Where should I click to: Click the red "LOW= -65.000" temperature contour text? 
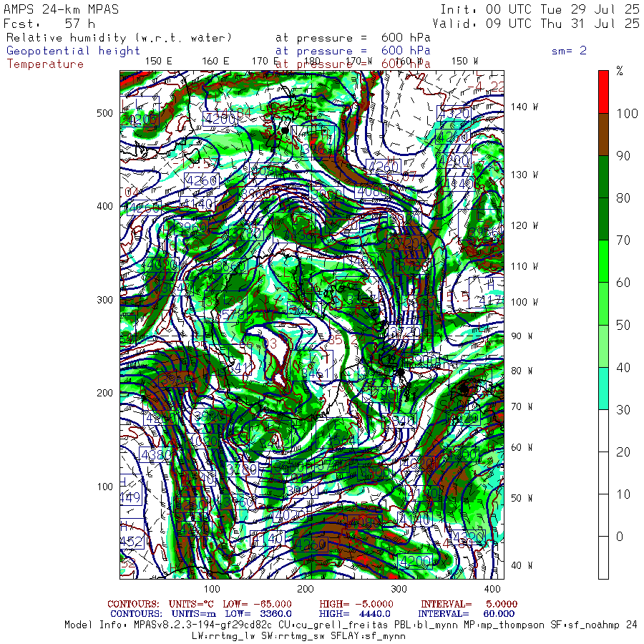pyautogui.click(x=257, y=604)
